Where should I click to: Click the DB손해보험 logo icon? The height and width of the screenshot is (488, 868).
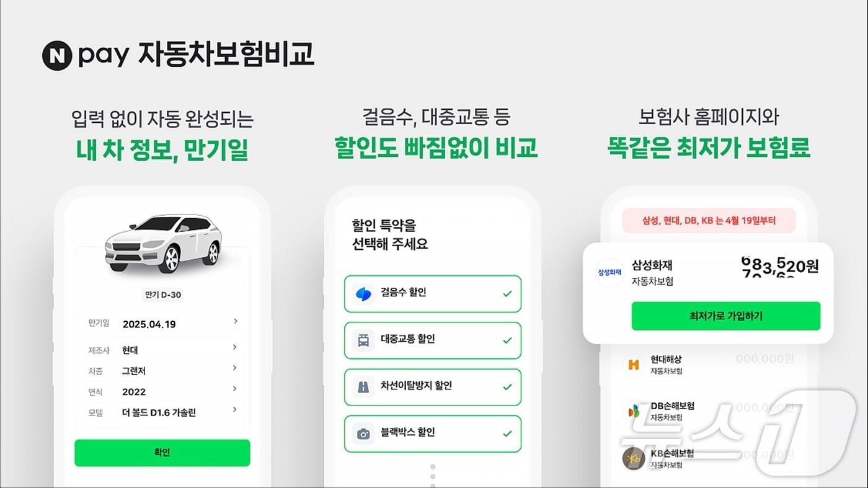pos(633,411)
